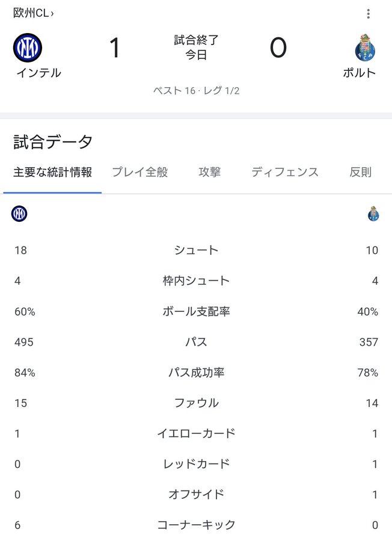This screenshot has height=541, width=392.
Task: Select the 主要な統計情報 tab
Action: pyautogui.click(x=52, y=172)
